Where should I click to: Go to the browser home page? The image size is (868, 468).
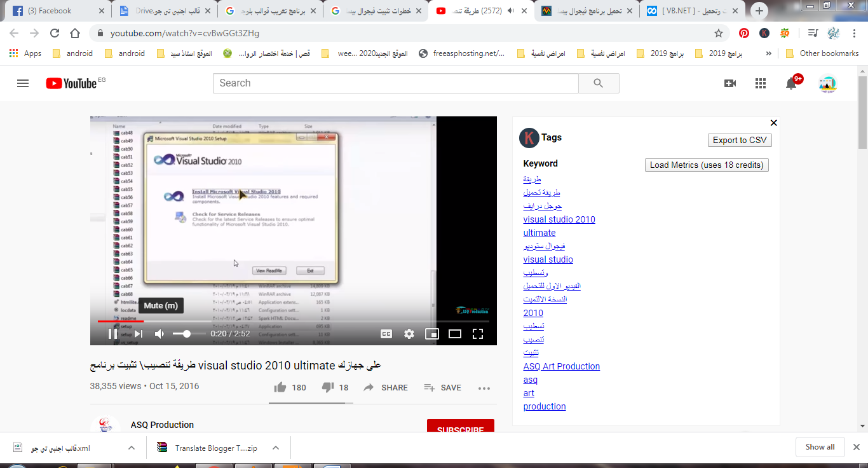(x=75, y=33)
